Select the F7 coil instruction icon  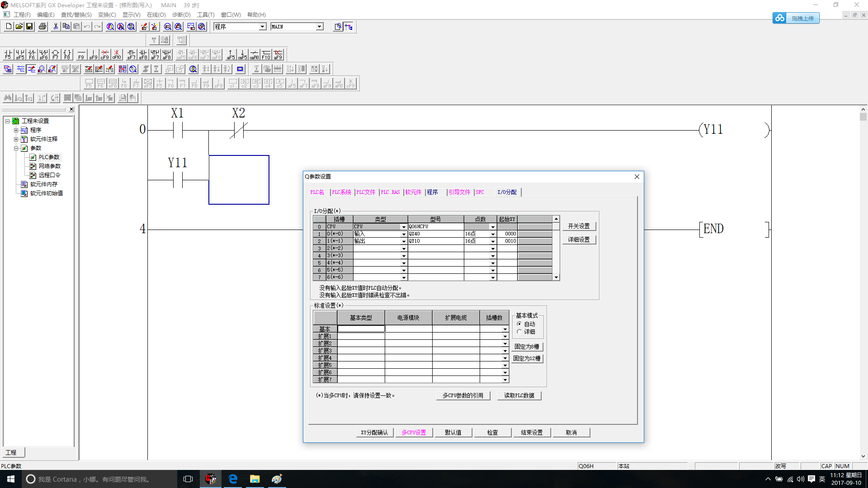pos(55,55)
